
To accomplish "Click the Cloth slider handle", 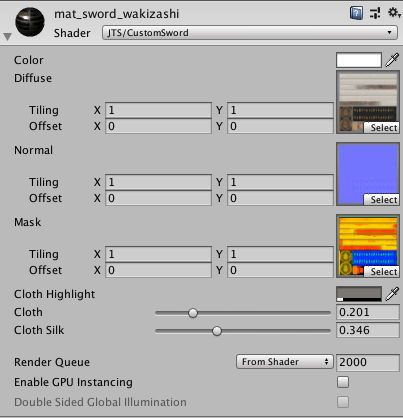I will (x=193, y=313).
